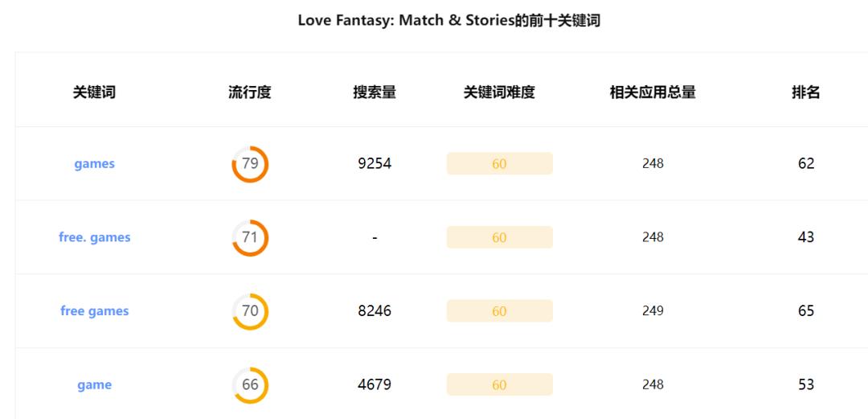This screenshot has height=419, width=868.
Task: Click the 相关应用总量 column header
Action: pos(653,92)
